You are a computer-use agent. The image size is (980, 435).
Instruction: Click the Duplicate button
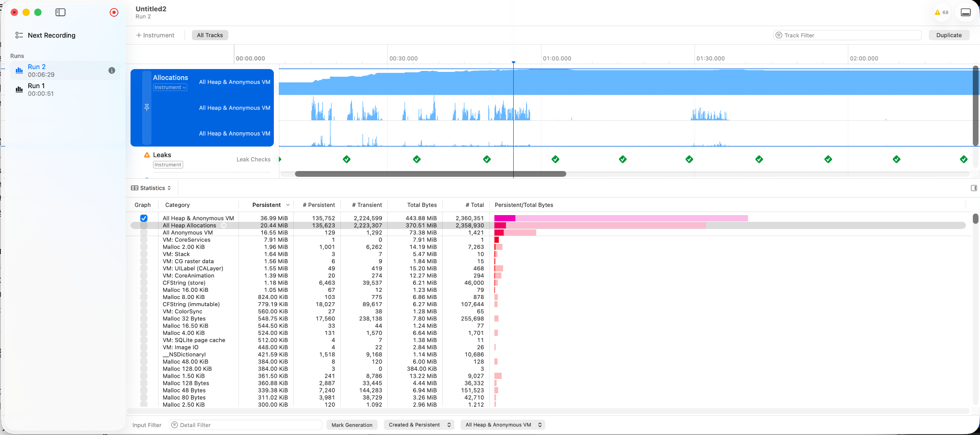[949, 35]
